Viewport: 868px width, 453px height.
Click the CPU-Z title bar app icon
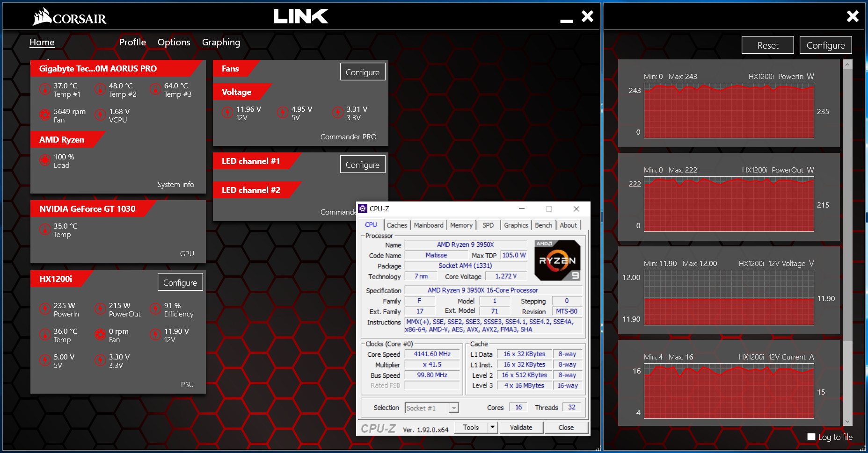[x=363, y=209]
